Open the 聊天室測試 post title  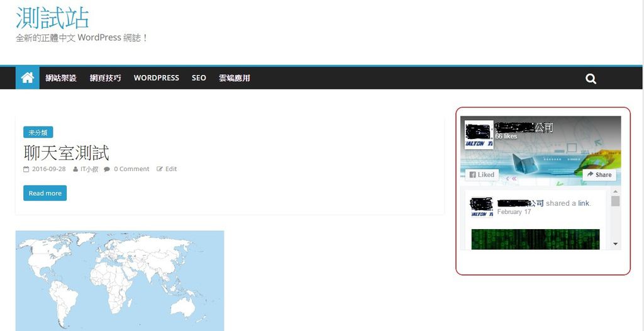pos(67,152)
